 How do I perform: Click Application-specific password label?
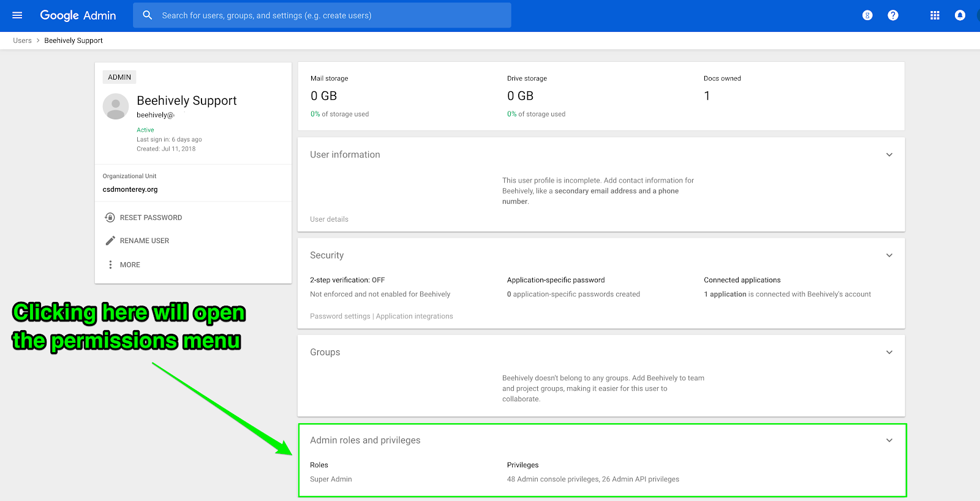556,280
